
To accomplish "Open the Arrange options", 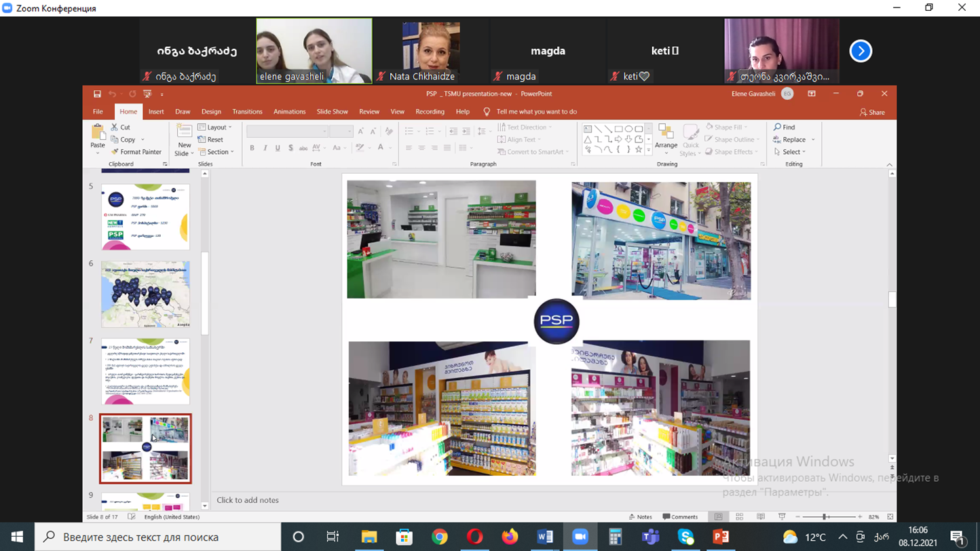I will click(666, 140).
